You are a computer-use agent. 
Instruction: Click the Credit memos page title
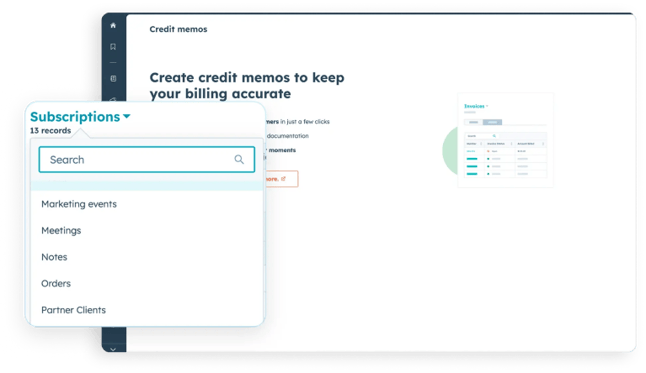tap(178, 29)
